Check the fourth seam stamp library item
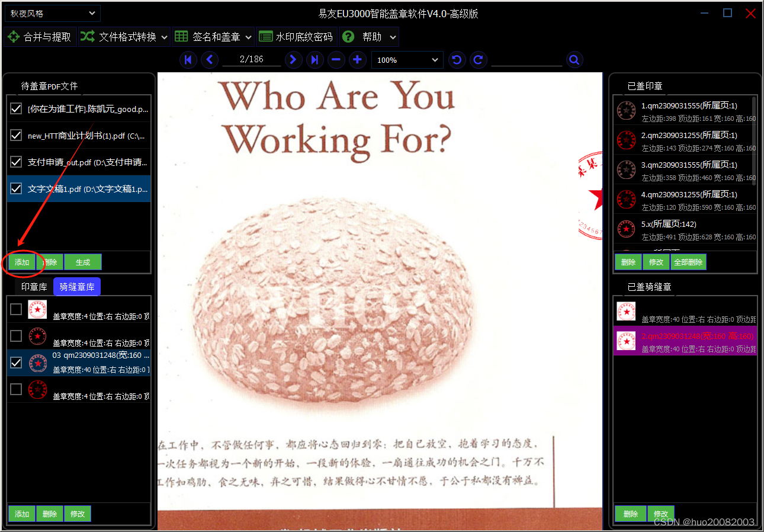The height and width of the screenshot is (532, 764). click(17, 389)
